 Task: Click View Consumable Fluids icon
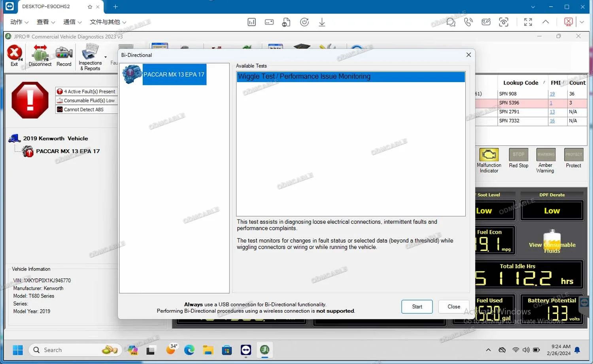[x=552, y=242]
